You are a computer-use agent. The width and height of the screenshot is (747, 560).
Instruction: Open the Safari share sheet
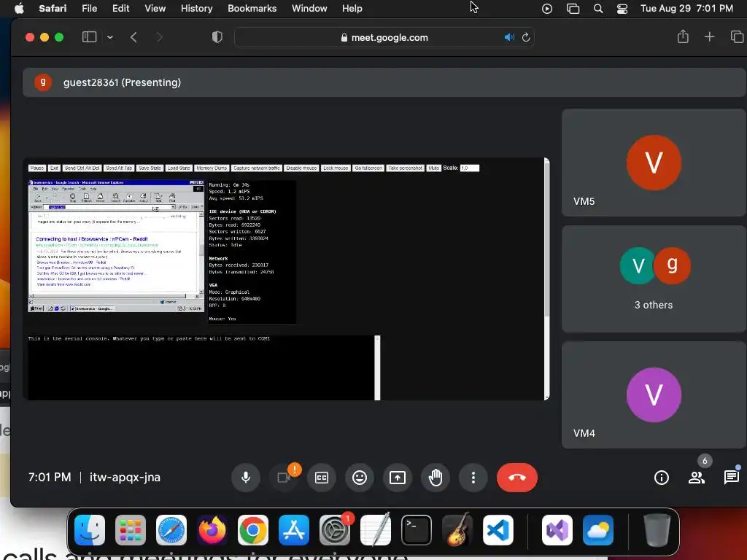683,36
